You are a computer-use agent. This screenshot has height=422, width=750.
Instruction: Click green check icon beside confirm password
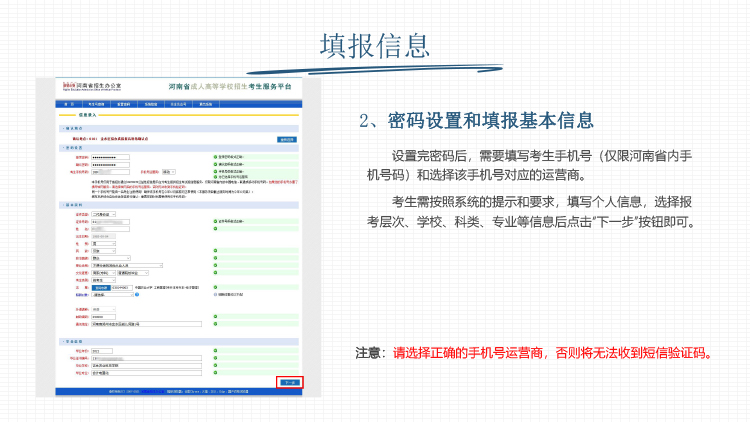214,164
